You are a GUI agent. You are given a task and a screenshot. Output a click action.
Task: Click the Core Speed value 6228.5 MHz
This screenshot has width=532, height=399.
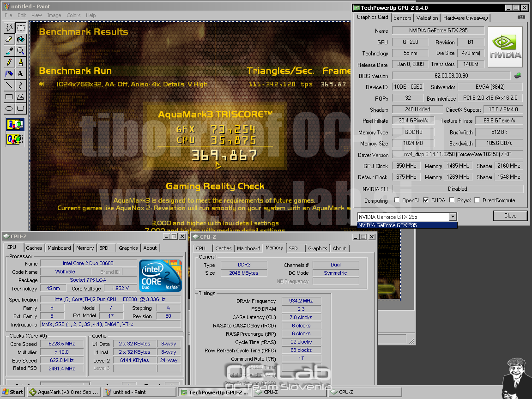point(62,344)
